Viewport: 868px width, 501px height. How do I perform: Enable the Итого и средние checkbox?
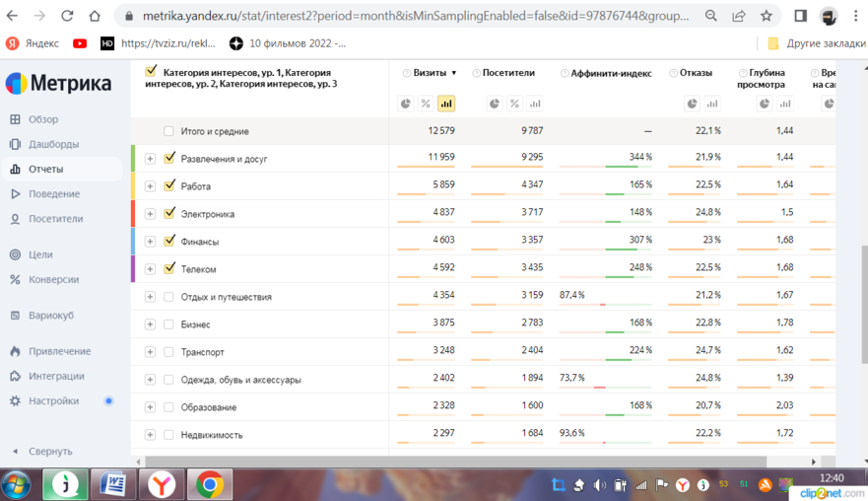click(168, 131)
